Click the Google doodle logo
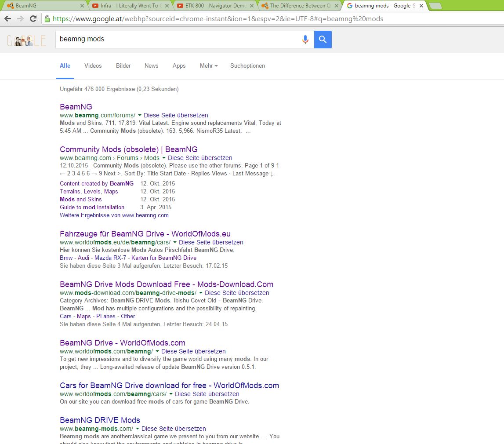This screenshot has height=444, width=504. pyautogui.click(x=26, y=40)
